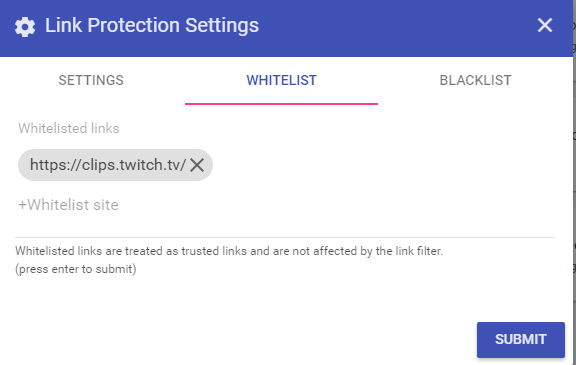
Task: Switch to the BLACKLIST tab
Action: click(475, 80)
